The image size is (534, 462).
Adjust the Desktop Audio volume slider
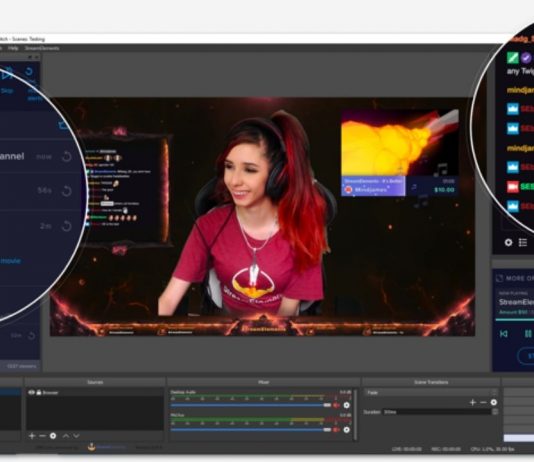click(x=251, y=405)
